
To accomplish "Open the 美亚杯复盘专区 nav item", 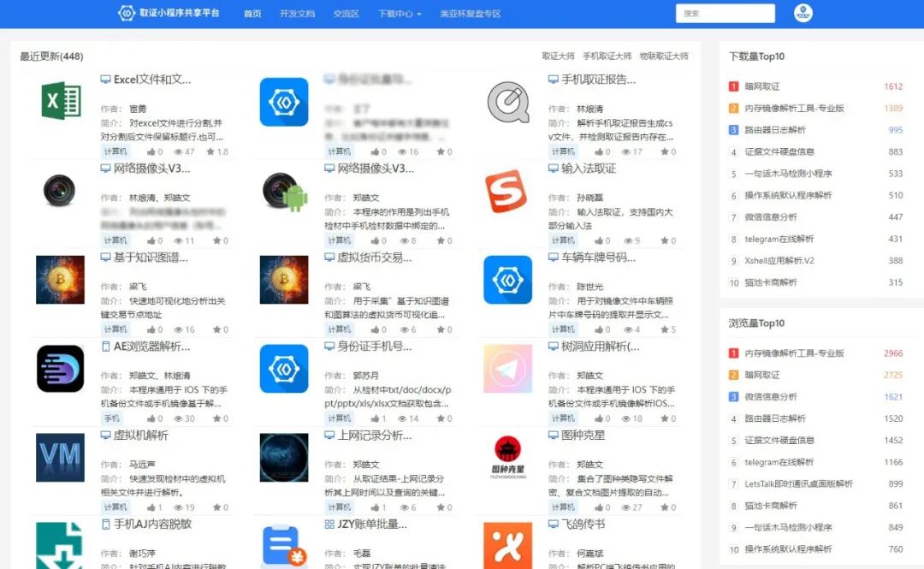I will [x=471, y=14].
